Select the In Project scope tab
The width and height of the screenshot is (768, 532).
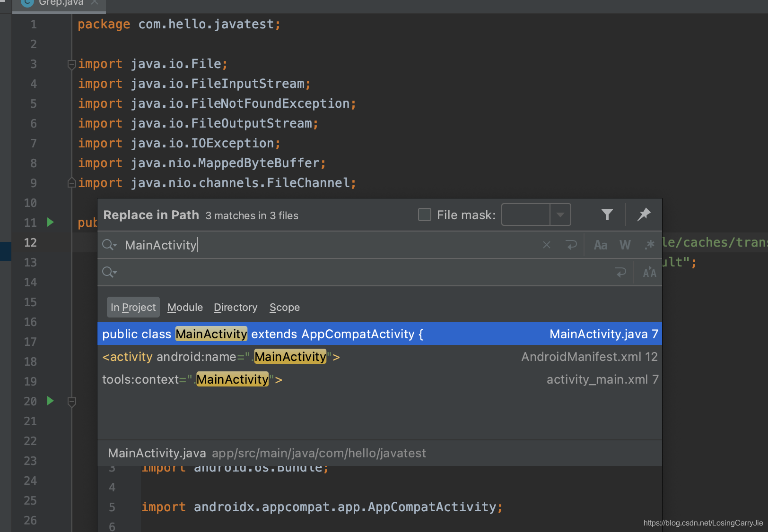[x=133, y=307]
